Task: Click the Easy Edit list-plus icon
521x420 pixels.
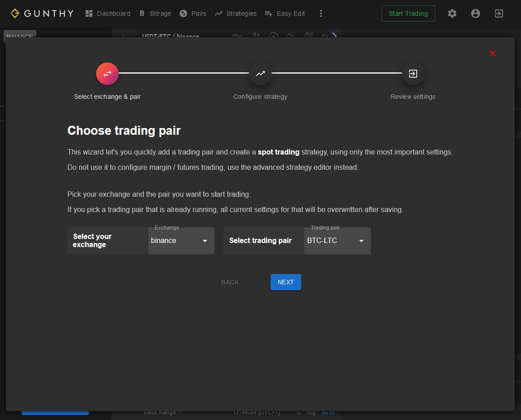Action: pyautogui.click(x=268, y=13)
